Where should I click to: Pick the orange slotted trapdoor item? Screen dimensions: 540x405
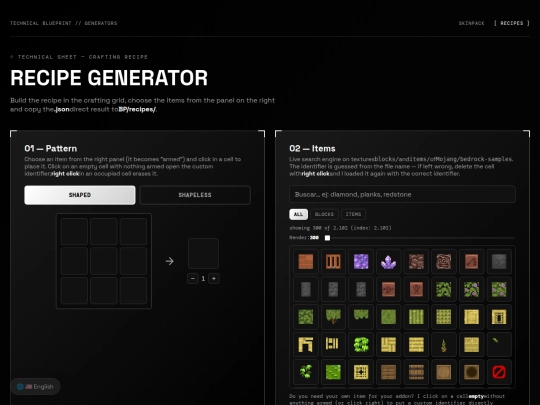point(333,261)
